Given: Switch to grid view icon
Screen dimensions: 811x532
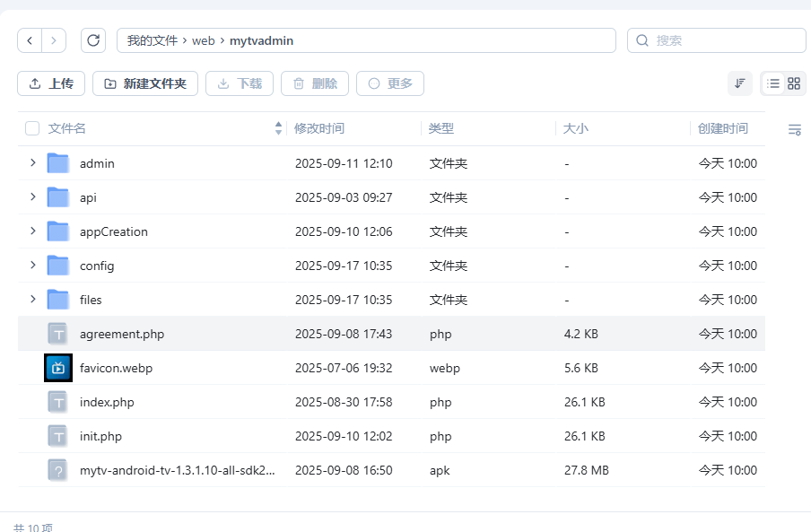Looking at the screenshot, I should click(x=794, y=83).
